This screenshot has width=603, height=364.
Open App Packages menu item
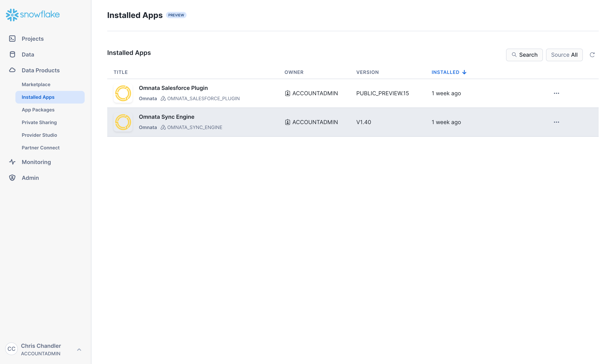[38, 110]
